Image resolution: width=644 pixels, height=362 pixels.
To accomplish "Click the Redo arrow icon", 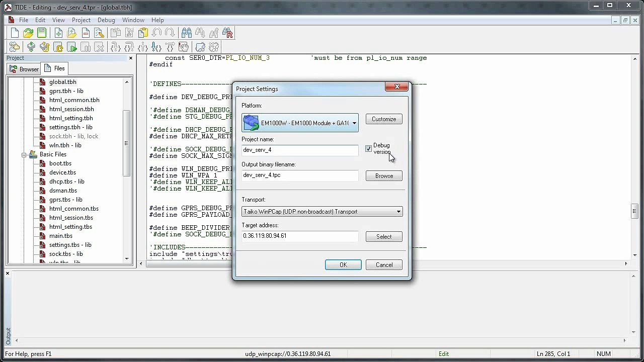I will pos(170,33).
